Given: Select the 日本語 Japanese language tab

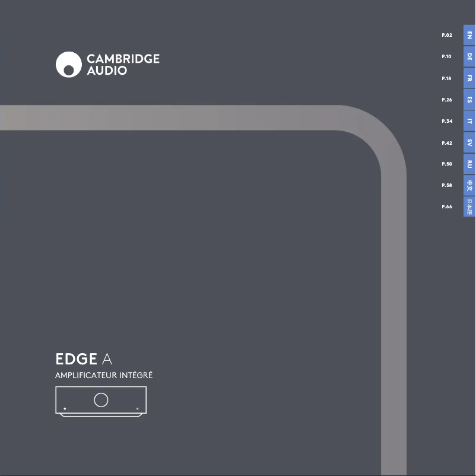Looking at the screenshot, I should 469,207.
